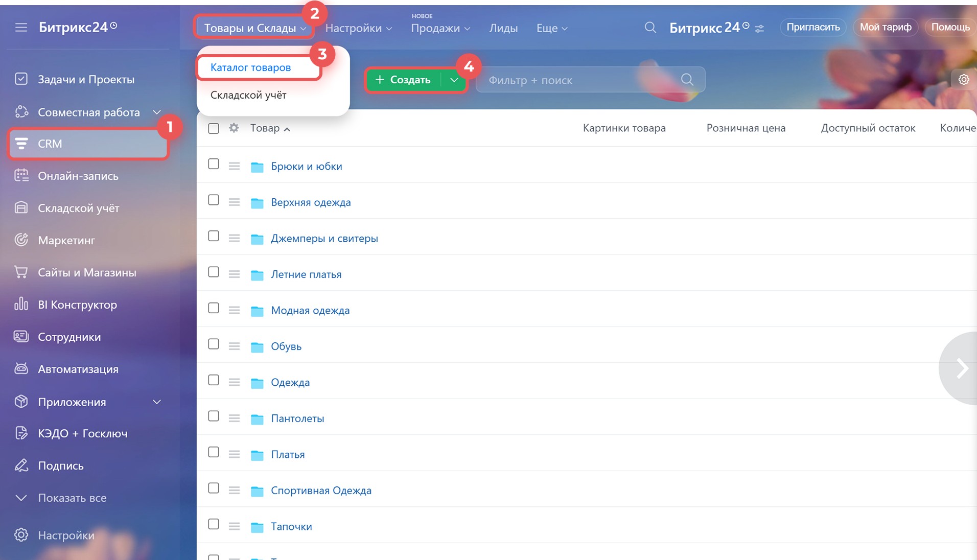Choose Складской учёт from the dropdown menu
Image resolution: width=977 pixels, height=560 pixels.
[248, 95]
